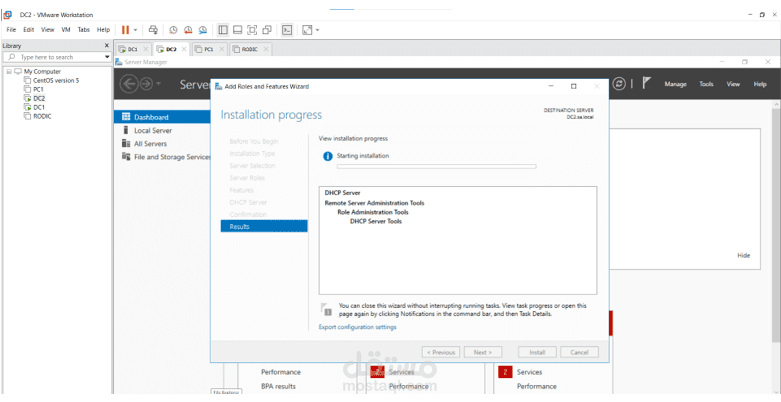
Task: Click the Cancel button in wizard
Action: (x=579, y=352)
